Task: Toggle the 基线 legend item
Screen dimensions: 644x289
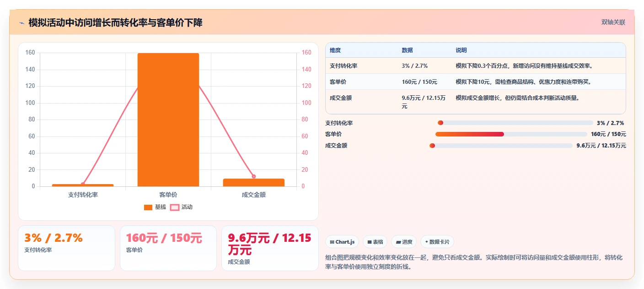Action: click(x=155, y=207)
